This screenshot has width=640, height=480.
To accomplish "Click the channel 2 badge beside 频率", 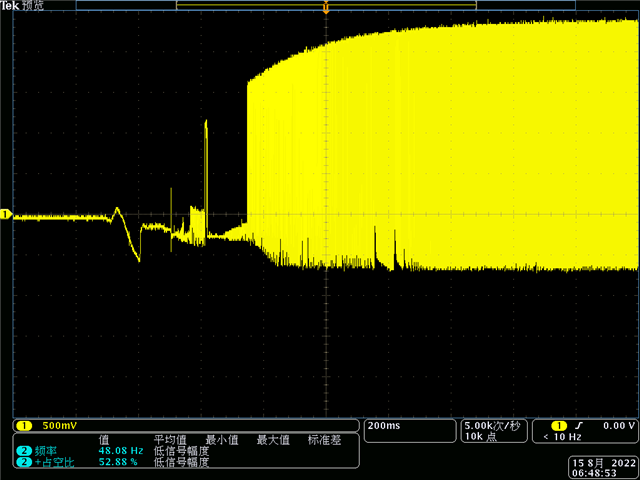I will tap(24, 451).
